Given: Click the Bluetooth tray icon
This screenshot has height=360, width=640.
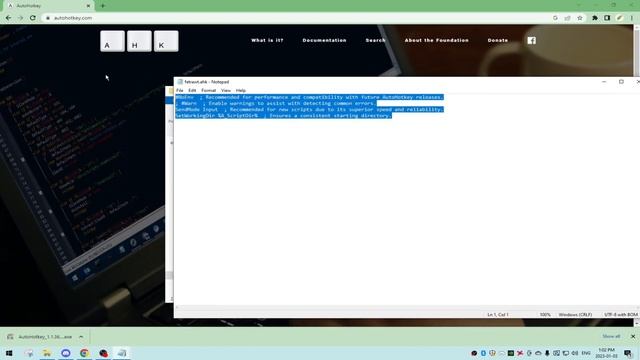Looking at the screenshot, I should [x=483, y=353].
